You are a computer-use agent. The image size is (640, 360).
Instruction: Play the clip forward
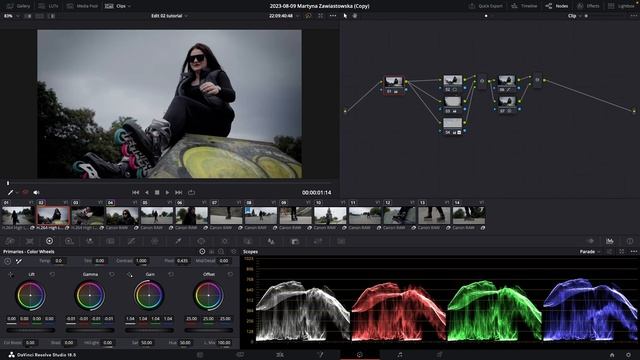click(167, 192)
